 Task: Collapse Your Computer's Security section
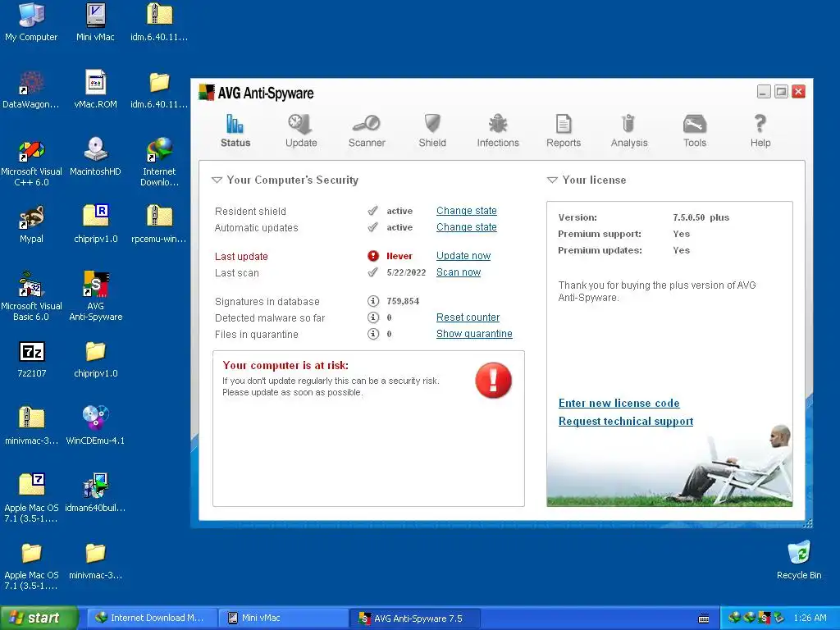pyautogui.click(x=217, y=180)
